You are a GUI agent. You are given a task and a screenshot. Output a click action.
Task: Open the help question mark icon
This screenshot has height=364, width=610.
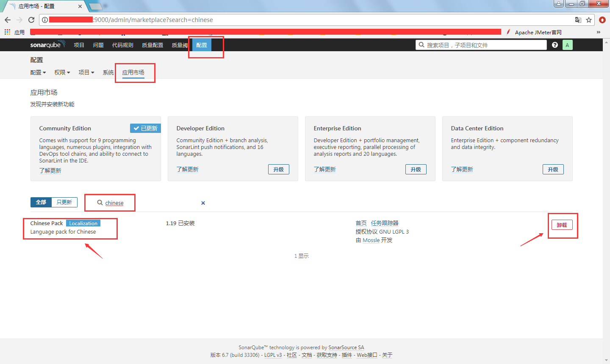tap(555, 45)
